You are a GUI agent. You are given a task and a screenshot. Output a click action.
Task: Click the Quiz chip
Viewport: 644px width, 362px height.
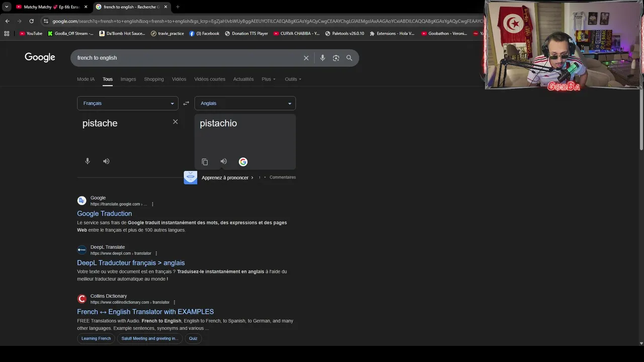(x=193, y=338)
